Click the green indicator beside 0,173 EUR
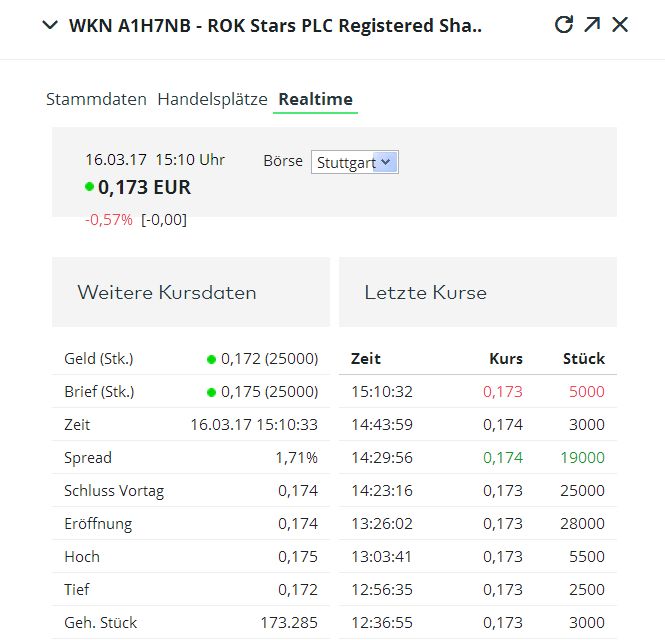 [x=90, y=187]
